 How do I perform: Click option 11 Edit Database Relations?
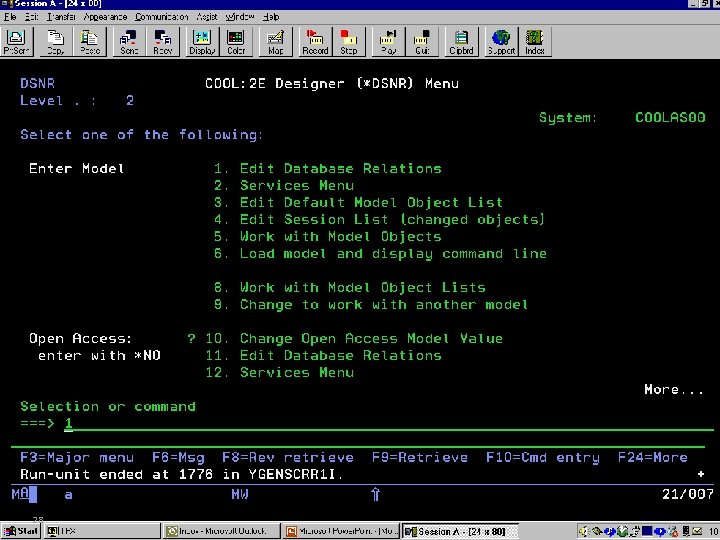[323, 355]
